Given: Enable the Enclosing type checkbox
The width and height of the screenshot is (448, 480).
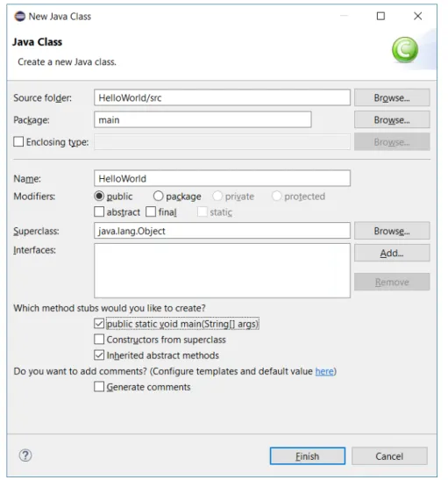Looking at the screenshot, I should point(18,142).
